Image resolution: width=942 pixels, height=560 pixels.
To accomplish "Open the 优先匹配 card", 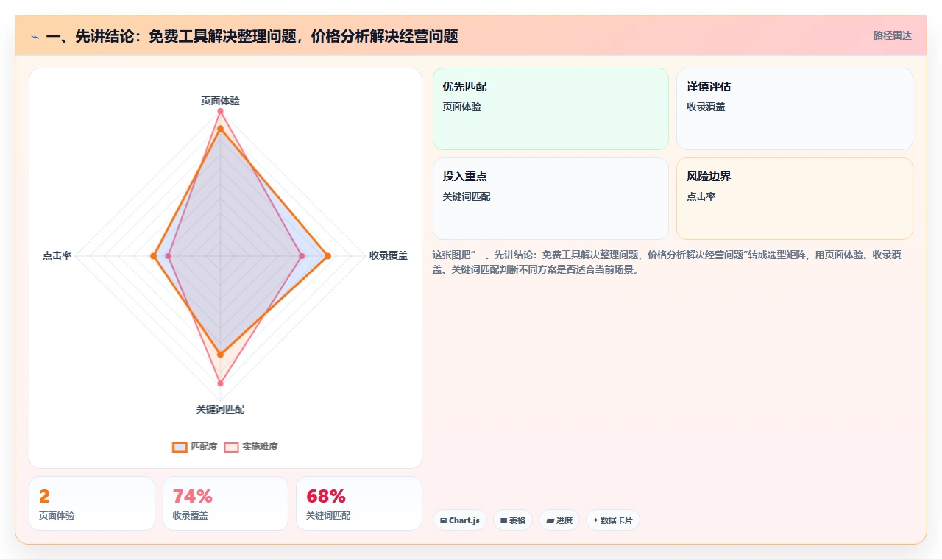I will (x=550, y=109).
